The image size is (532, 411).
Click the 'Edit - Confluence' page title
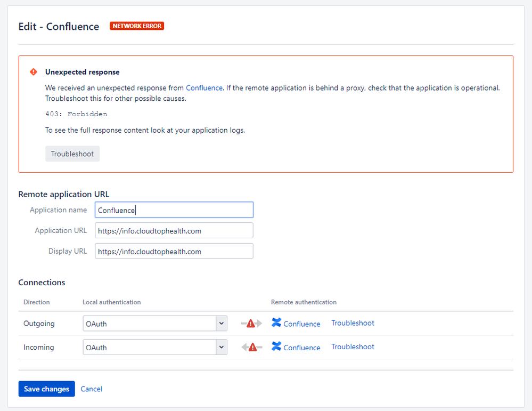point(59,27)
